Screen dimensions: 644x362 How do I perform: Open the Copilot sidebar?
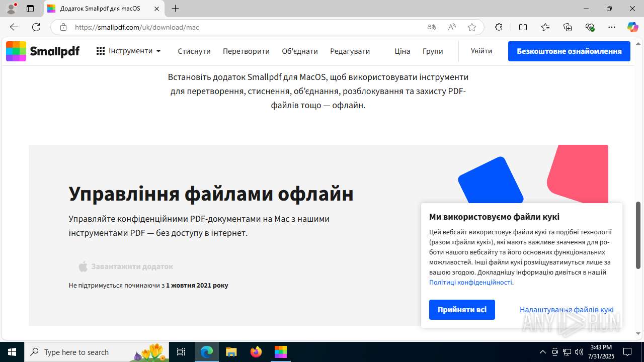[x=632, y=27]
